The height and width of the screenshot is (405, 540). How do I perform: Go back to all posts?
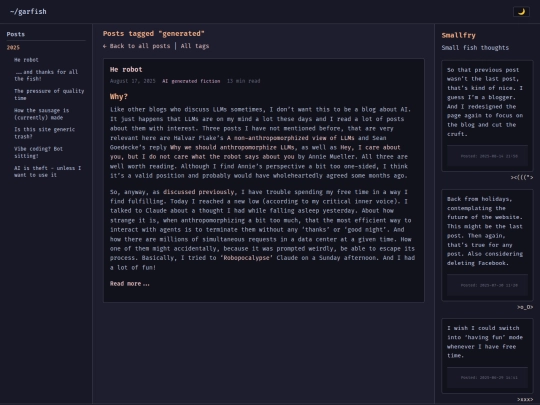pos(136,46)
